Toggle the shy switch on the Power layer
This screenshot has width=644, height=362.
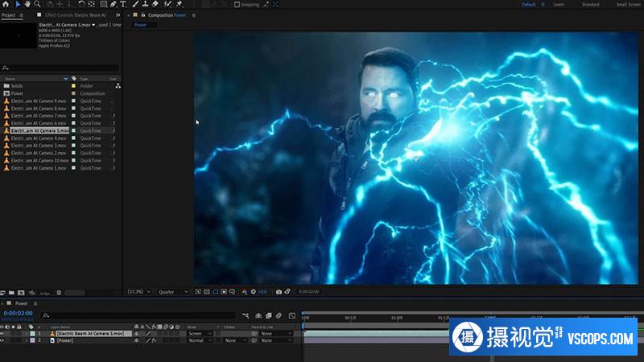point(136,340)
